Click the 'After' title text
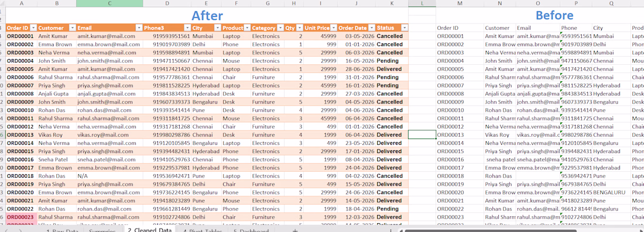This screenshot has width=644, height=232. (207, 15)
